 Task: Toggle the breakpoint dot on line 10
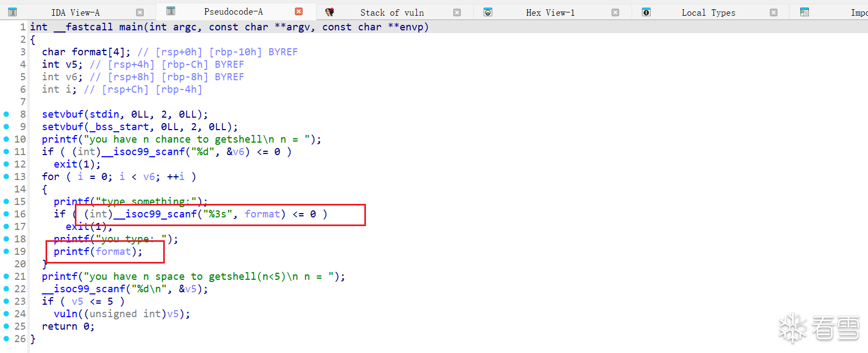click(x=7, y=139)
